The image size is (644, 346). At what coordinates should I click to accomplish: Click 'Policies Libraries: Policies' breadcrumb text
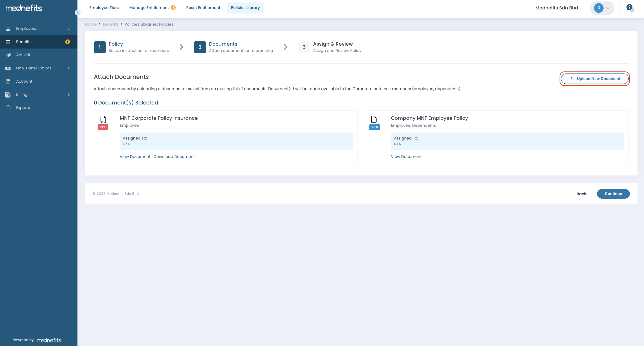tap(149, 24)
